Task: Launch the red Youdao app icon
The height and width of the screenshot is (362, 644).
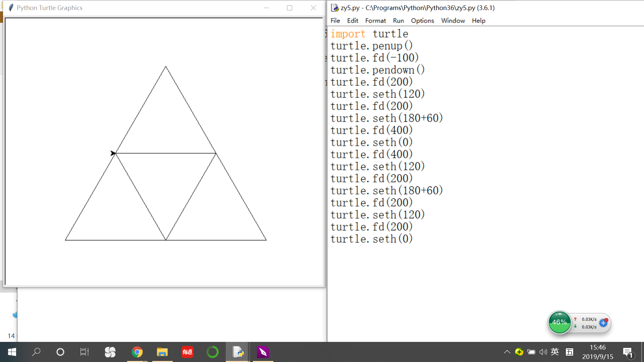Action: [187, 352]
